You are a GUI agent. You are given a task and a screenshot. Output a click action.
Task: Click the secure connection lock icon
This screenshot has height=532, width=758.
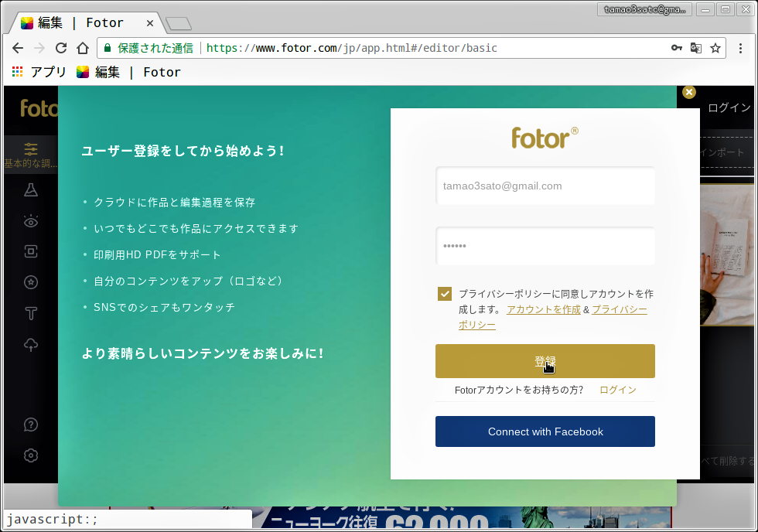[x=108, y=48]
